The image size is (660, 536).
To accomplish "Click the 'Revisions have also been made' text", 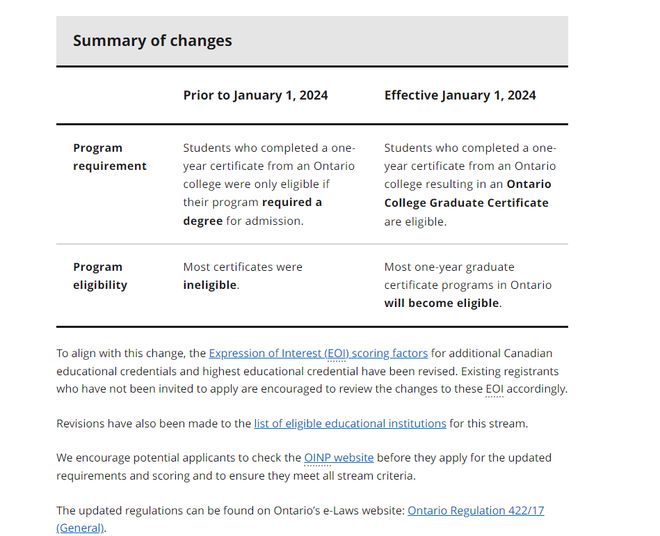I will [x=153, y=423].
